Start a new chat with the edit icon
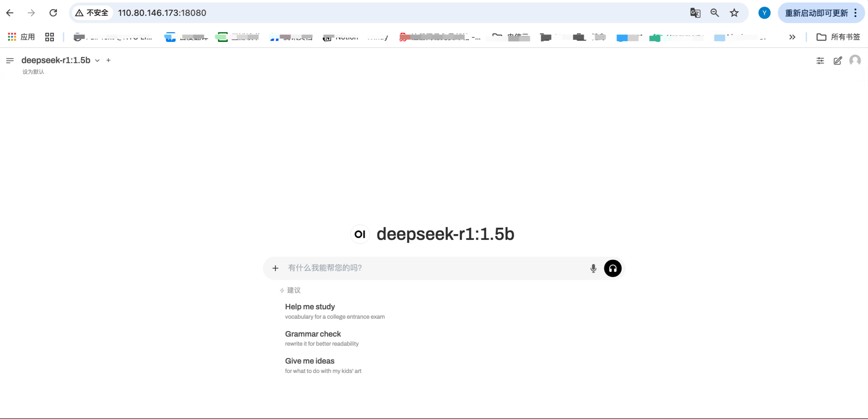The width and height of the screenshot is (868, 419). tap(838, 61)
